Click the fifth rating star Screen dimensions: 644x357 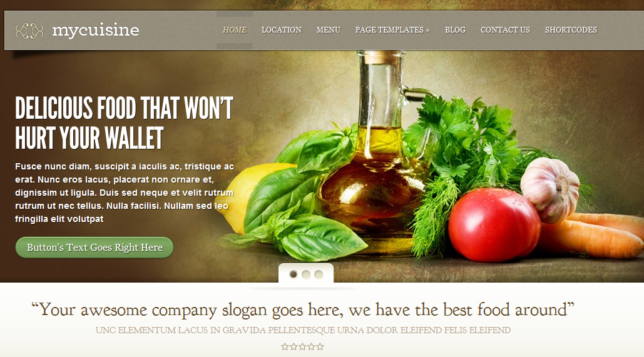320,347
